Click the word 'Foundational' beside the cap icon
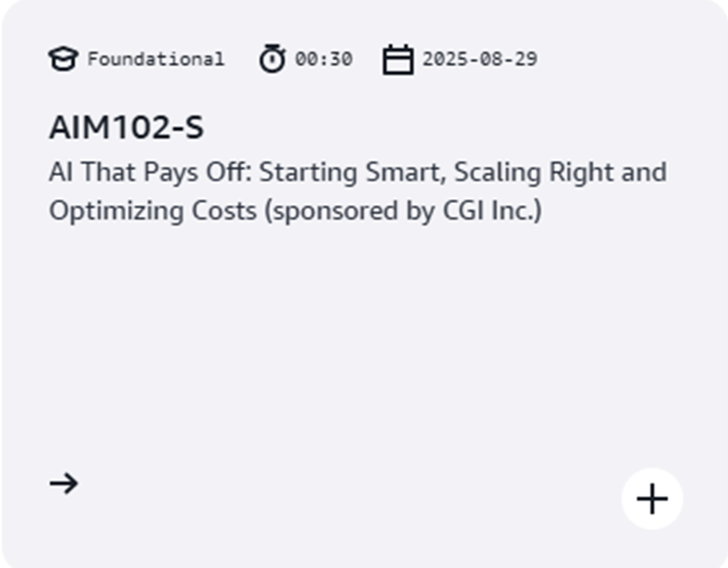The width and height of the screenshot is (728, 568). click(x=155, y=59)
